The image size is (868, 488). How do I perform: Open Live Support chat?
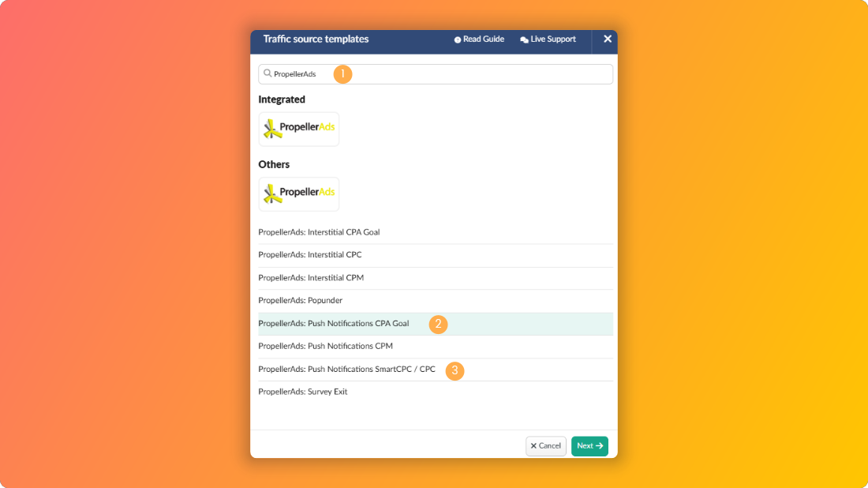point(548,39)
